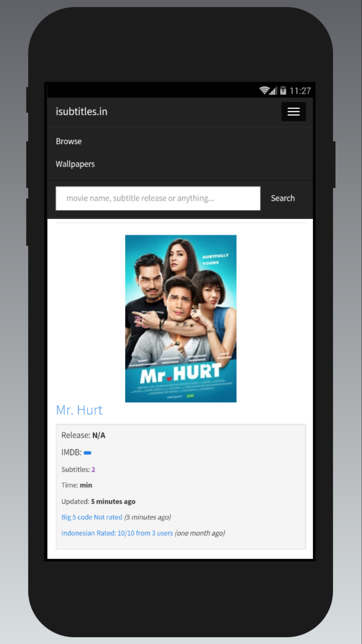Click the clock showing 11:27
362x644 pixels.
[x=300, y=91]
